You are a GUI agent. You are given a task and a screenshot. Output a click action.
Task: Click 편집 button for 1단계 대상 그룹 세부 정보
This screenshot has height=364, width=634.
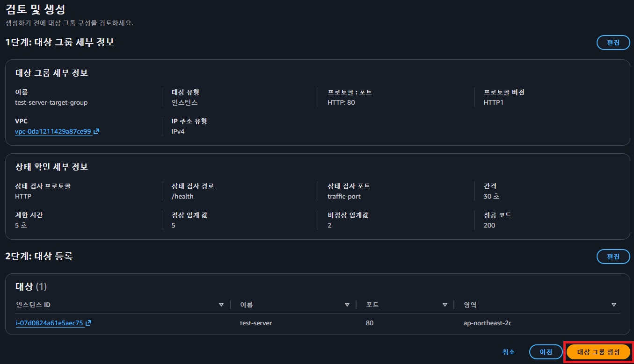click(613, 43)
